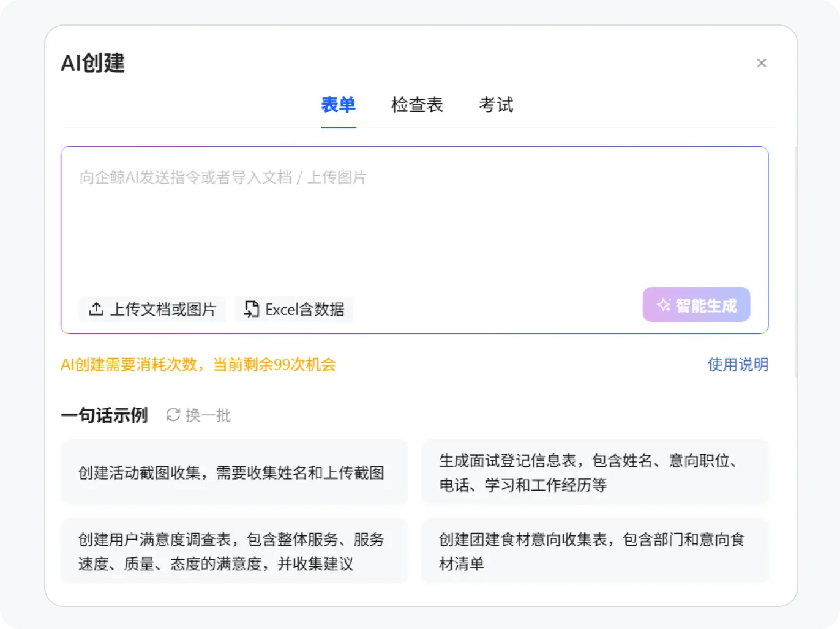Image resolution: width=840 pixels, height=629 pixels.
Task: Click the 一句话示例 heading
Action: (x=105, y=415)
